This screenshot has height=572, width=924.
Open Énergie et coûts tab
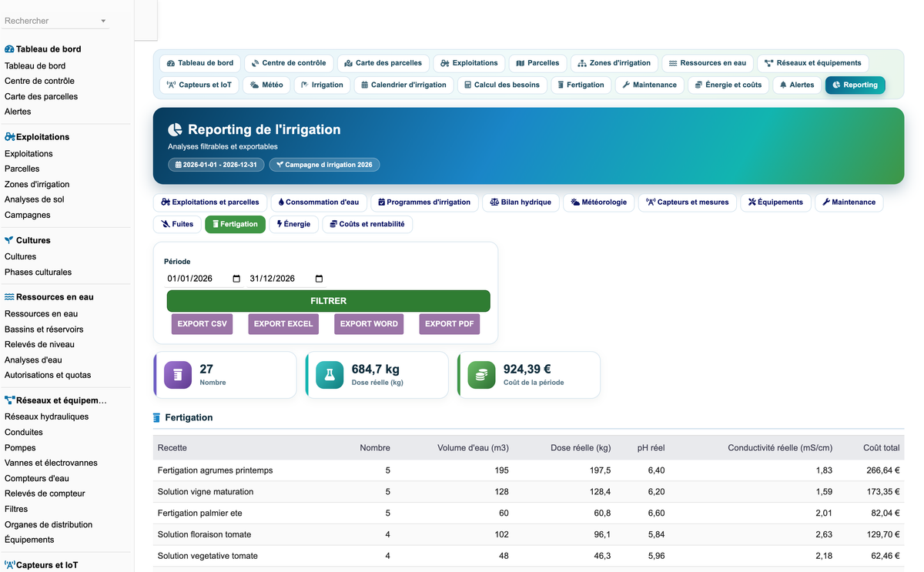point(728,85)
